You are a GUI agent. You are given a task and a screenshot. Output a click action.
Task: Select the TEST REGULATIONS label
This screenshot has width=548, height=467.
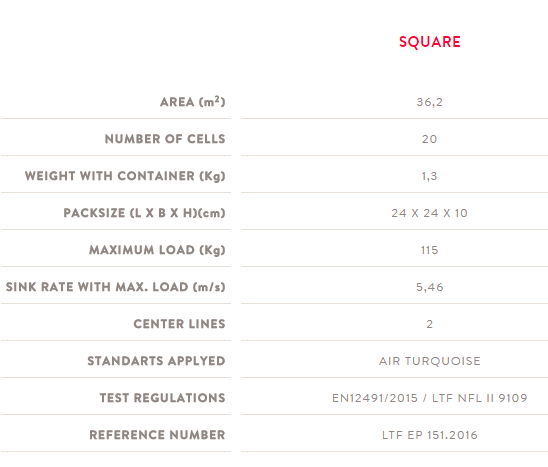[163, 398]
